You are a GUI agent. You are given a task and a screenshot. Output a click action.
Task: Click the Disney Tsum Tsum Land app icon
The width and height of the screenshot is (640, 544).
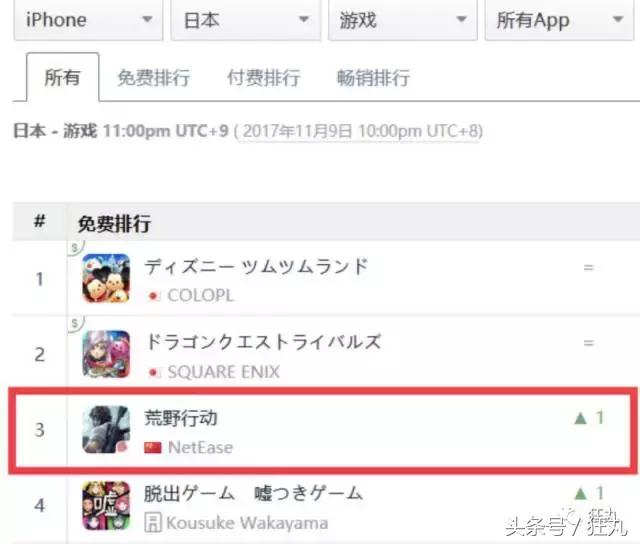106,278
